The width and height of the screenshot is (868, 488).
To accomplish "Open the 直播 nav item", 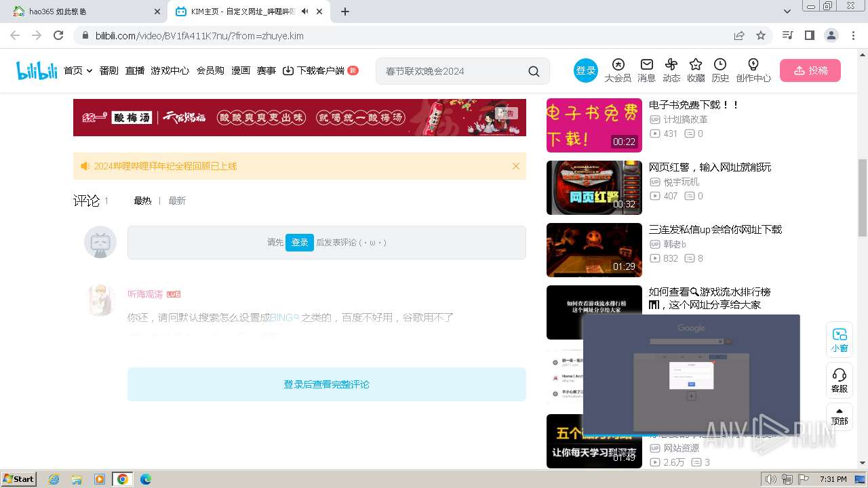I will 135,70.
